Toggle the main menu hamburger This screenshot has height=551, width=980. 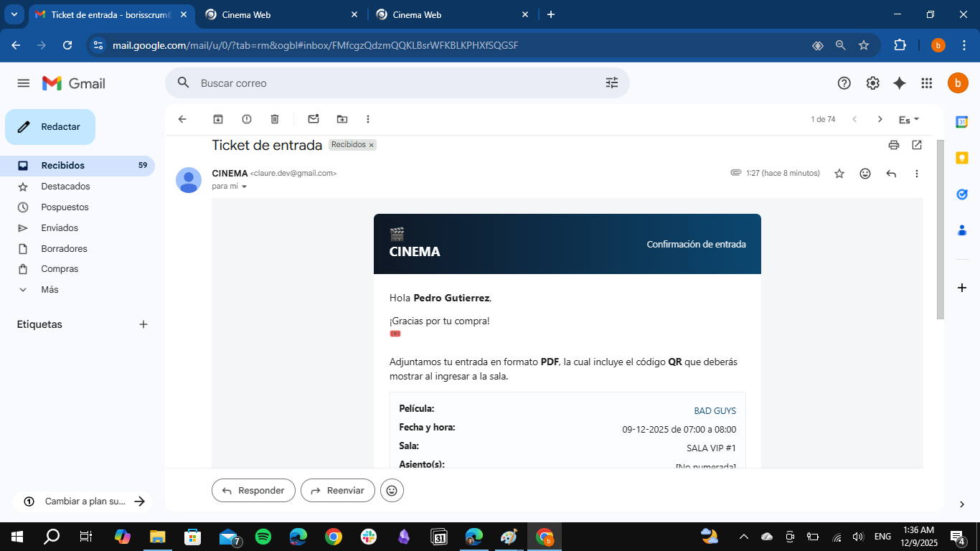[24, 83]
